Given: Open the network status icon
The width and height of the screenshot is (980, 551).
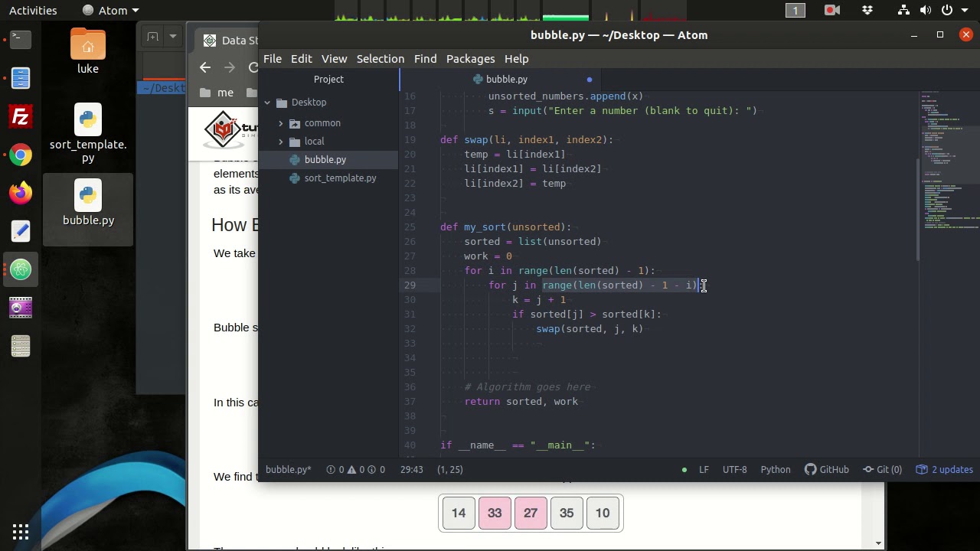Looking at the screenshot, I should click(x=904, y=10).
